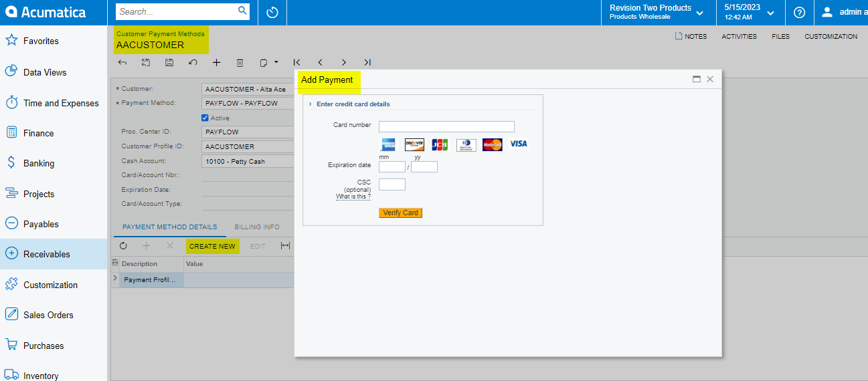Uncheck the Active checkbox

205,118
